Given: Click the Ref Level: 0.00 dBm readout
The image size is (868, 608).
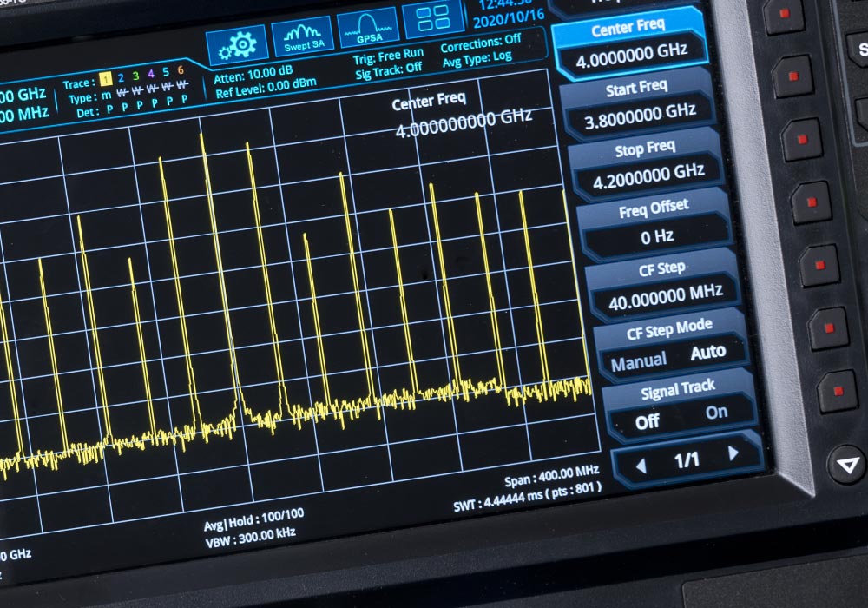Looking at the screenshot, I should click(266, 88).
